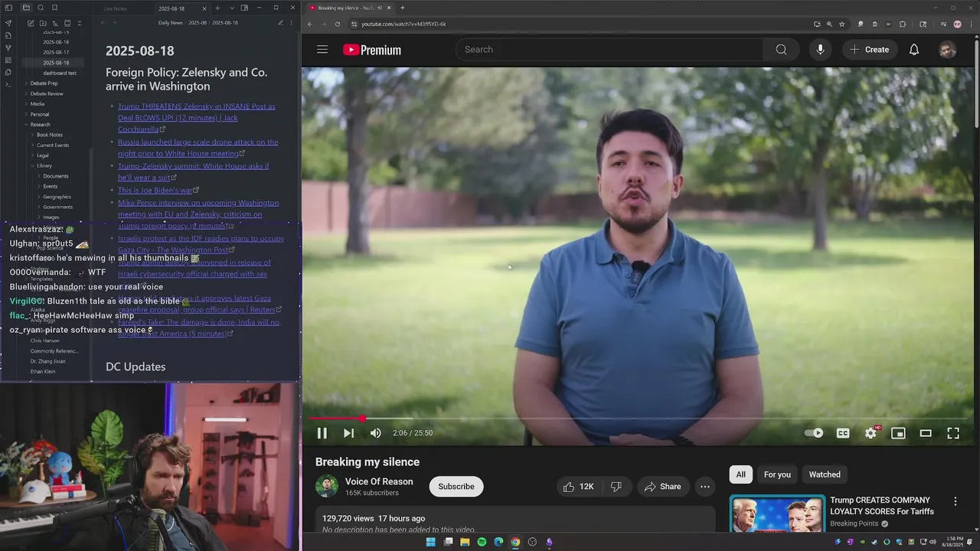Open the Create menu
The height and width of the screenshot is (551, 980).
pyautogui.click(x=870, y=50)
